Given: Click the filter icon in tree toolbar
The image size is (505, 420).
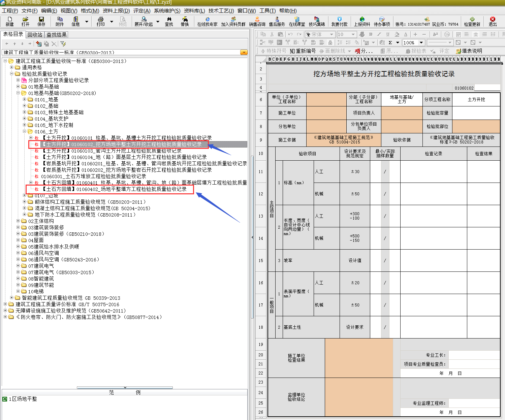Looking at the screenshot, I should 63,44.
